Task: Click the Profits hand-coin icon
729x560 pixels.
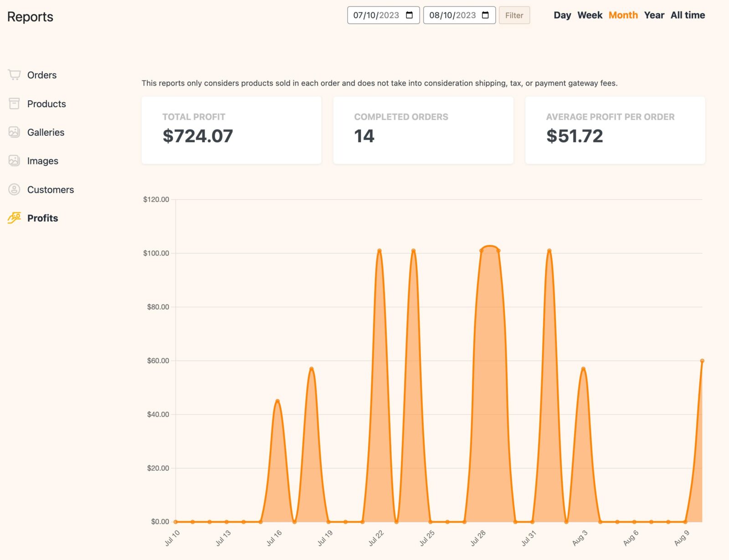Action: (x=14, y=218)
